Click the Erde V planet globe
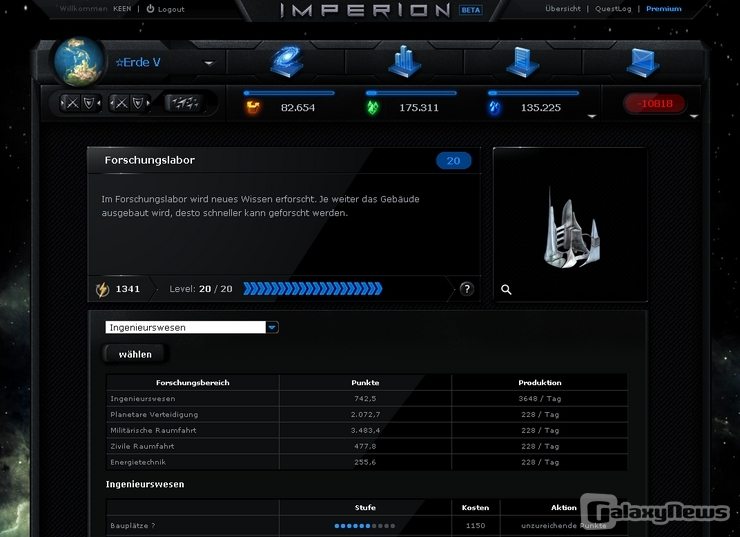This screenshot has width=740, height=537. click(78, 62)
